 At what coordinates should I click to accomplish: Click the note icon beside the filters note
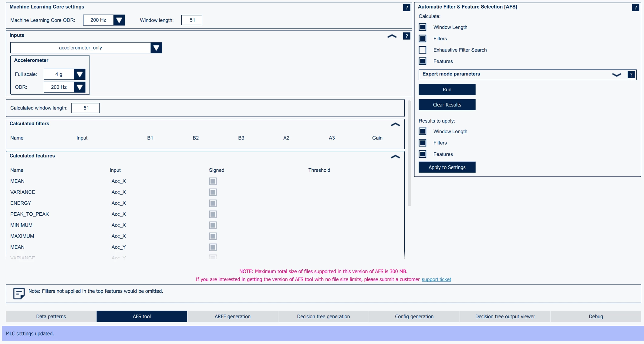click(x=19, y=293)
